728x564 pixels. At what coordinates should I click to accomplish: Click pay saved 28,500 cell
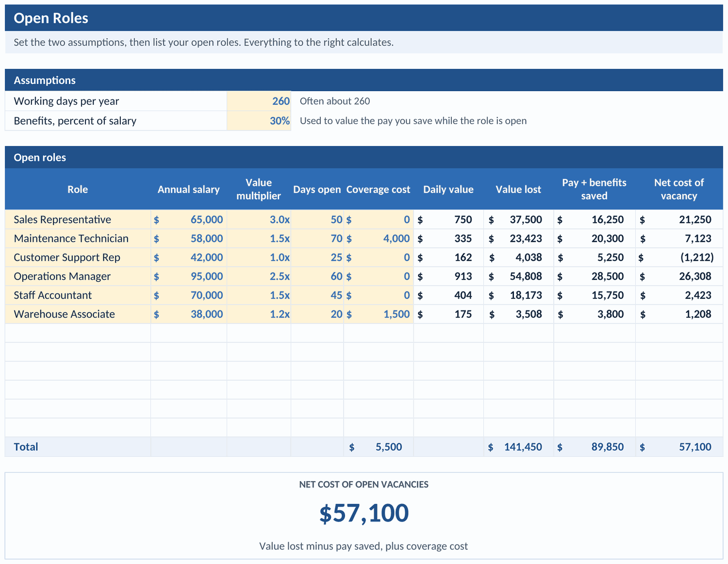click(x=595, y=276)
